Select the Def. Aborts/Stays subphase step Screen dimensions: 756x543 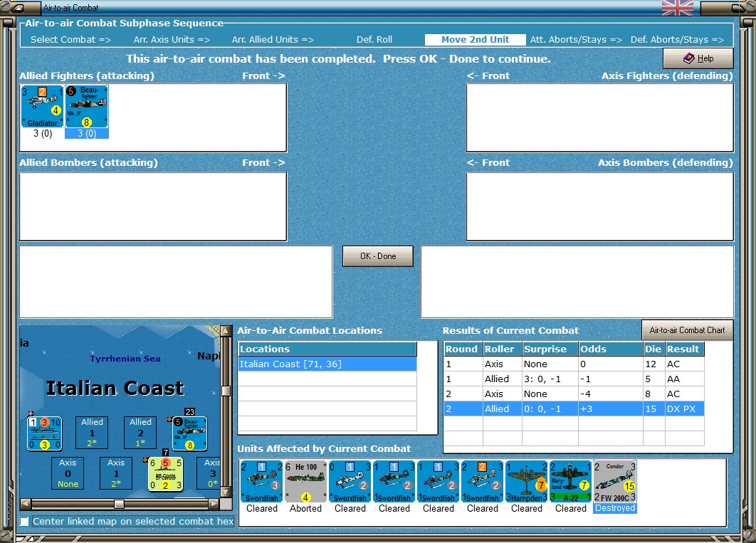click(677, 40)
